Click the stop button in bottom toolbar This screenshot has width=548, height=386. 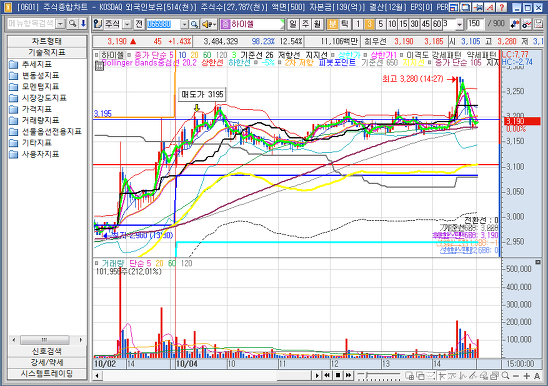pyautogui.click(x=338, y=376)
